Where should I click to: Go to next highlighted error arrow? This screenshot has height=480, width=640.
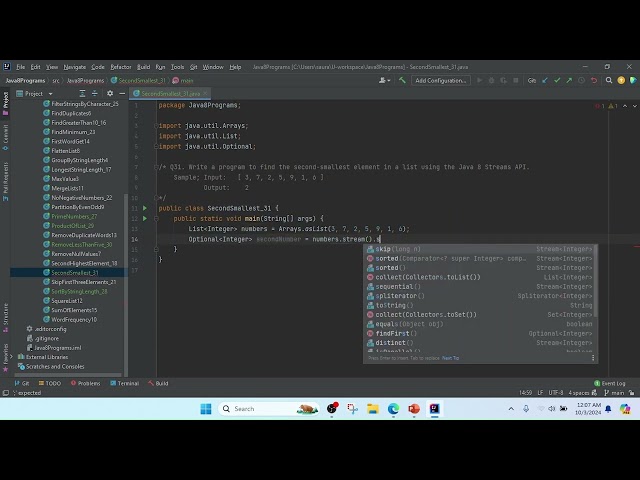pos(634,106)
